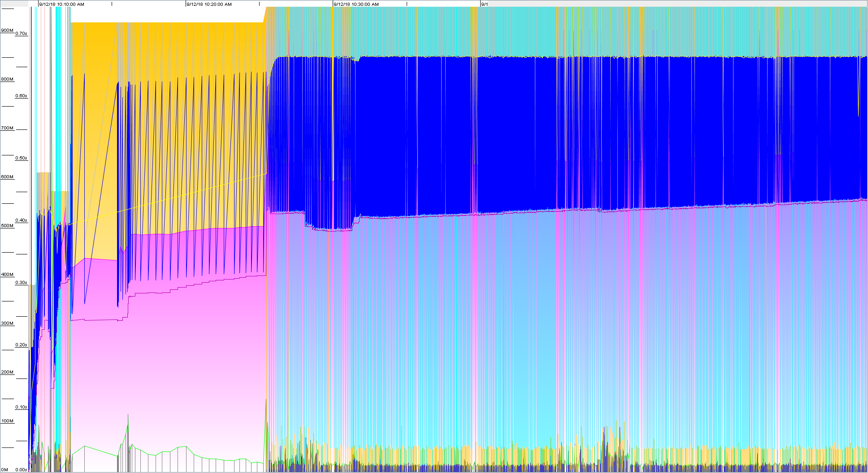Select the 700M memory axis label
The width and height of the screenshot is (868, 473).
point(7,128)
